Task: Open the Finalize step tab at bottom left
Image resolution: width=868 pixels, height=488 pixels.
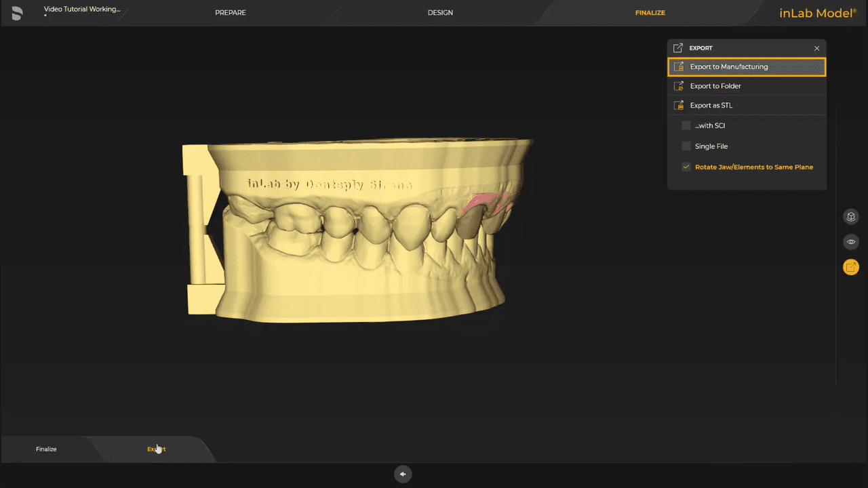Action: click(46, 449)
